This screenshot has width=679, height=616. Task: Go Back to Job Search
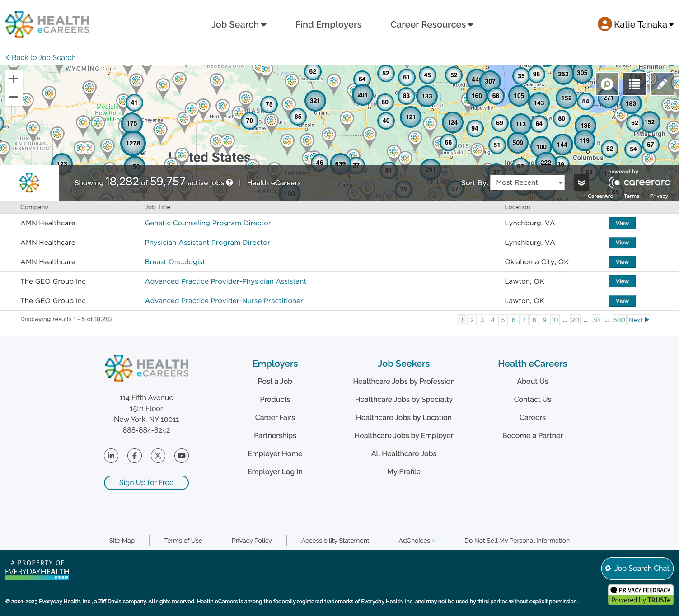pyautogui.click(x=41, y=57)
